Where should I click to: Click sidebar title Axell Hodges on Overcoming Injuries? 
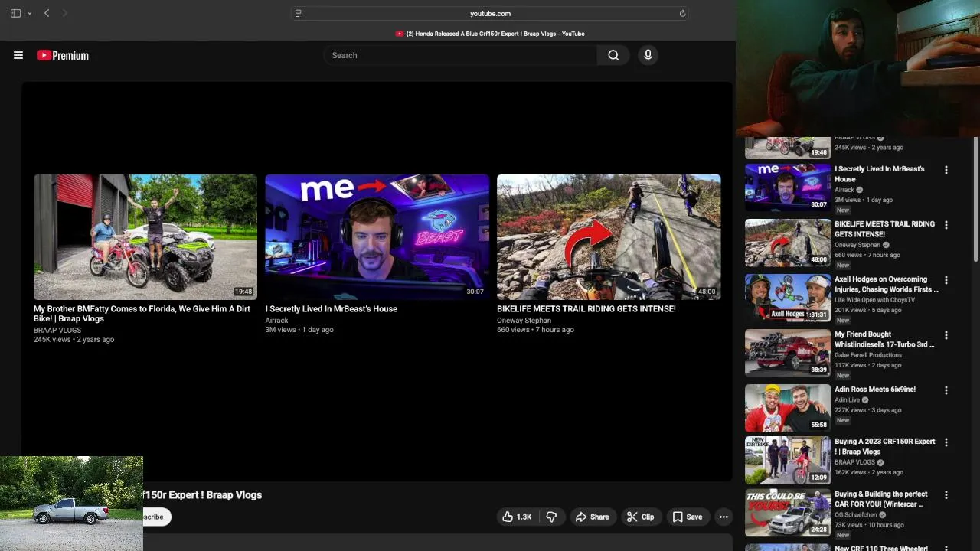pyautogui.click(x=886, y=284)
